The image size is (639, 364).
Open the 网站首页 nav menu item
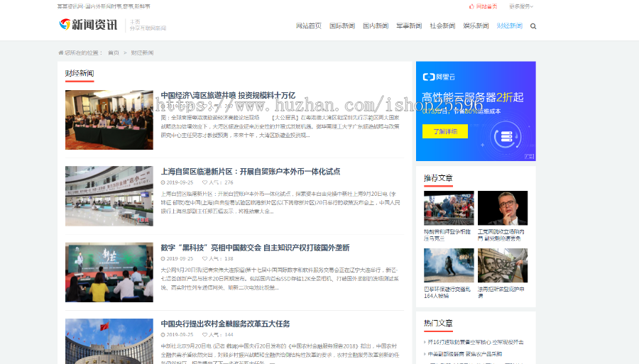point(309,26)
